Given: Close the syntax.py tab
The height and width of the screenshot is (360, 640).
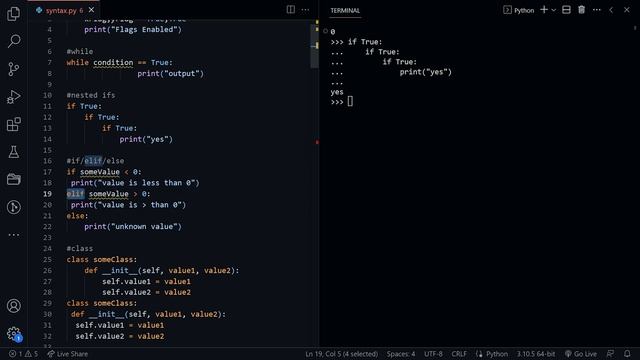Looking at the screenshot, I should tap(91, 10).
